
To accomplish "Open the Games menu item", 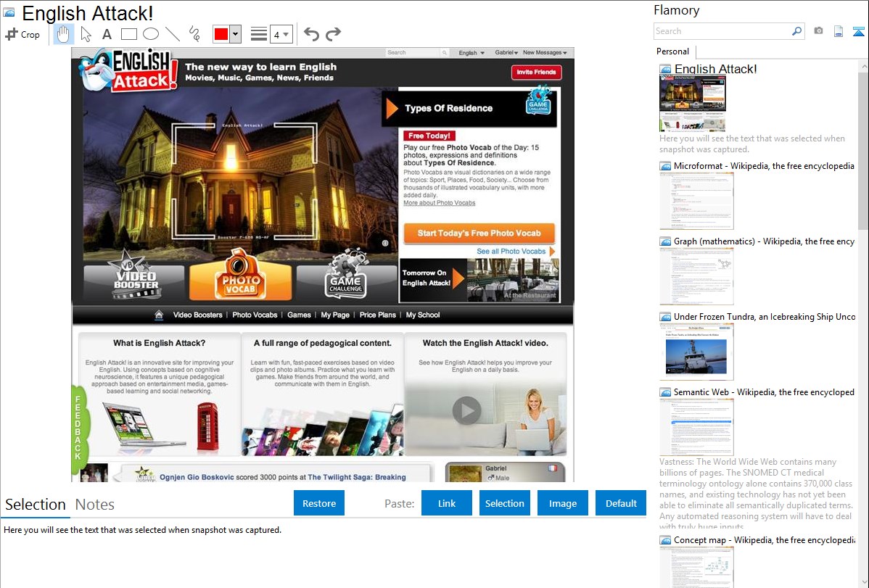I will [299, 315].
